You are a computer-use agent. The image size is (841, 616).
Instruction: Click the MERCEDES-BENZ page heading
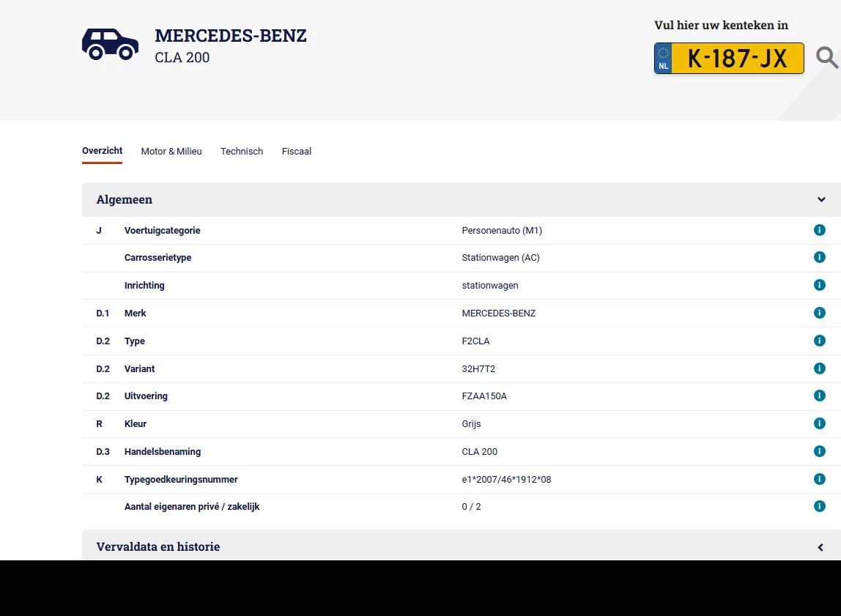tap(231, 35)
